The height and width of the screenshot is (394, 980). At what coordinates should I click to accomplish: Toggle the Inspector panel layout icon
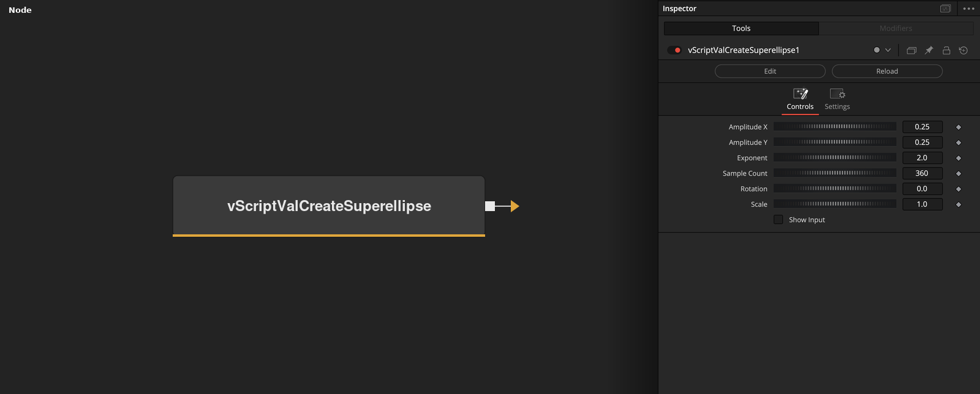tap(946, 9)
